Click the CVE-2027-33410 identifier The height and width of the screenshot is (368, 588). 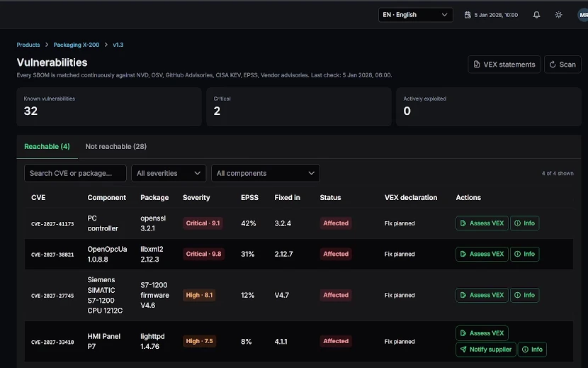(52, 342)
